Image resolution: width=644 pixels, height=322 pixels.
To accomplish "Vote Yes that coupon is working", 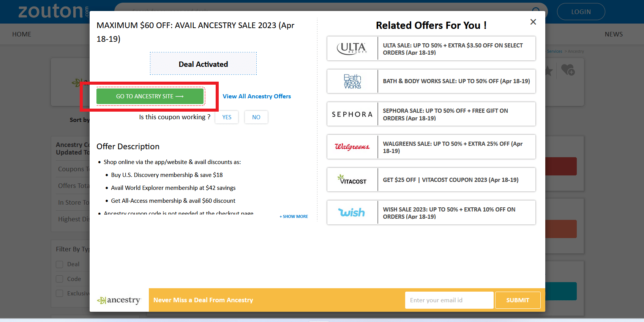I will [x=227, y=117].
